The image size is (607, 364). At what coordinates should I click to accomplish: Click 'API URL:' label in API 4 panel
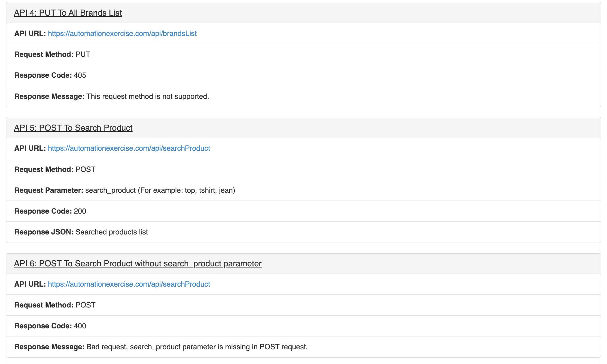coord(30,34)
